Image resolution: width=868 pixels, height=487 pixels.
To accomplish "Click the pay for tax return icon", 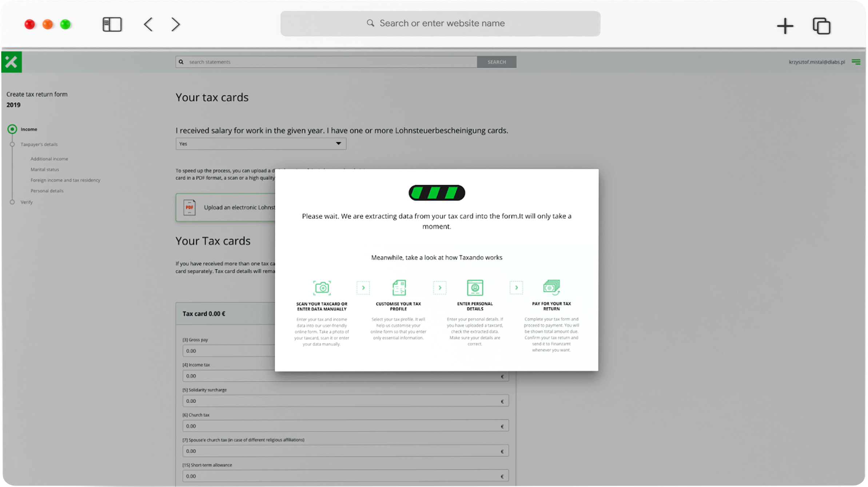I will [x=551, y=287].
